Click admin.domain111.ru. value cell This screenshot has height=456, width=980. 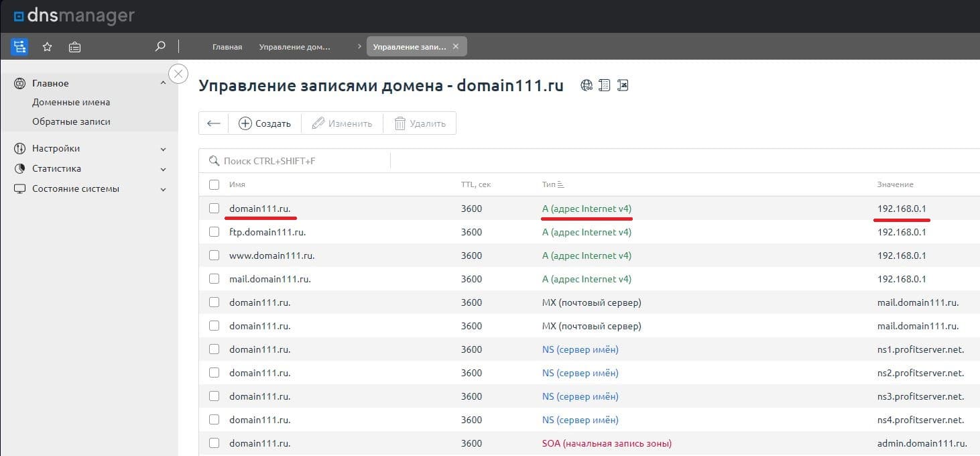(922, 443)
